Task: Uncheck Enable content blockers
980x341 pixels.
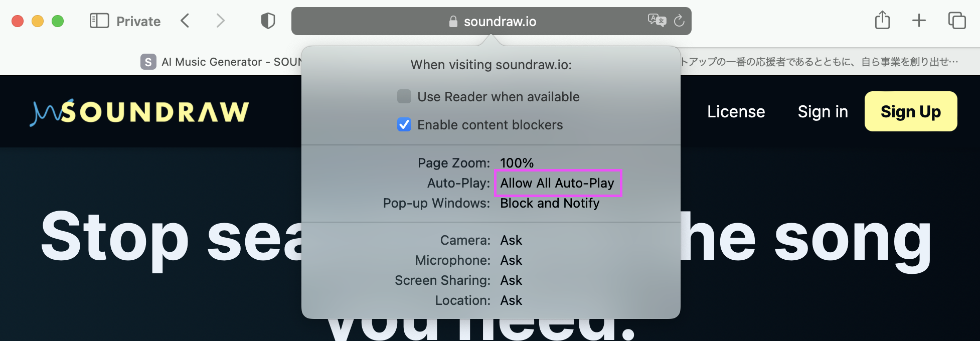Action: [404, 124]
